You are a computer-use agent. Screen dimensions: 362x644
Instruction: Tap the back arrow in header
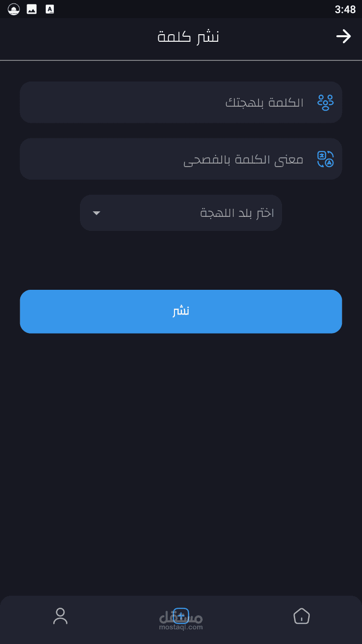coord(343,36)
